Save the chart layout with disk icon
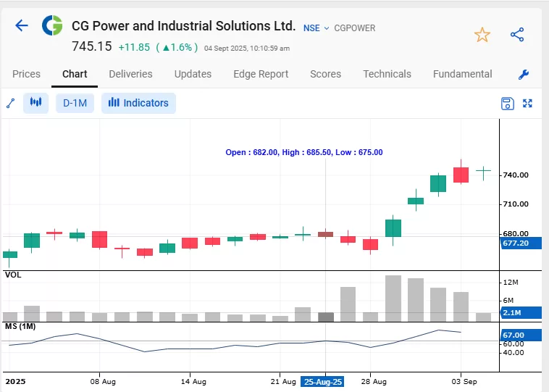This screenshot has height=392, width=549. point(507,104)
